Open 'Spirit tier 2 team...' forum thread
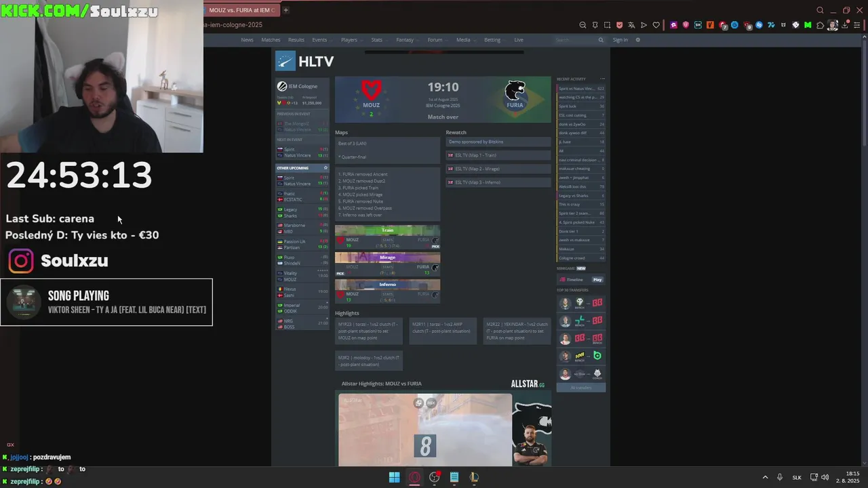Viewport: 868px width, 488px height. pos(581,213)
